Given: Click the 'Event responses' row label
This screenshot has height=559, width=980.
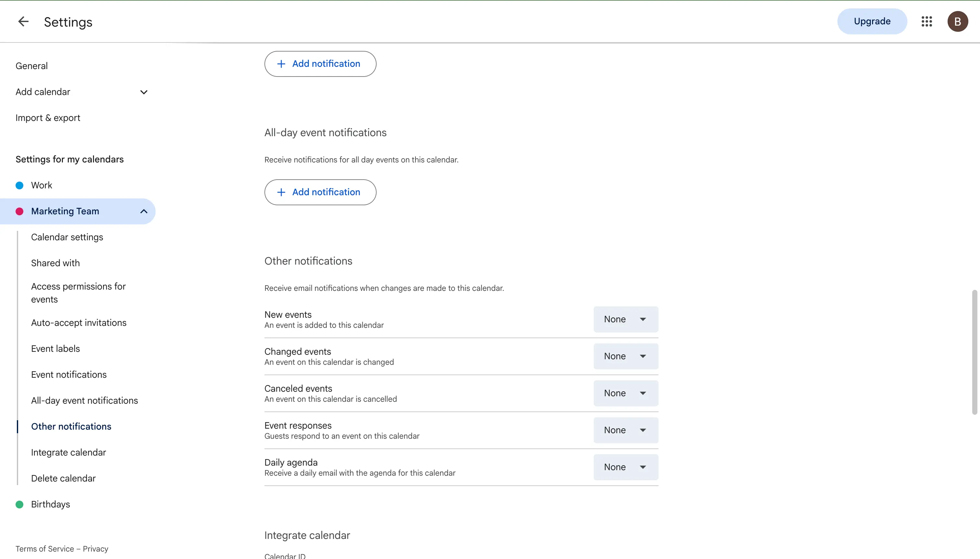Looking at the screenshot, I should pos(298,426).
